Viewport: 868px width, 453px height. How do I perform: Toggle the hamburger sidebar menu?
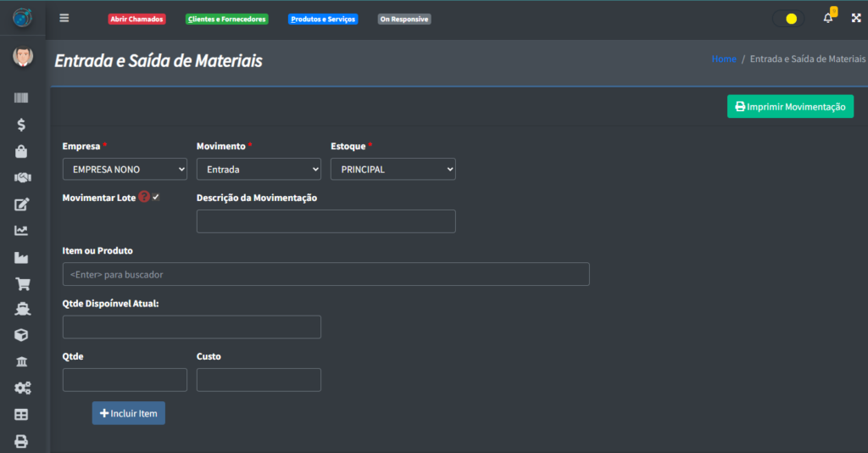pos(64,18)
